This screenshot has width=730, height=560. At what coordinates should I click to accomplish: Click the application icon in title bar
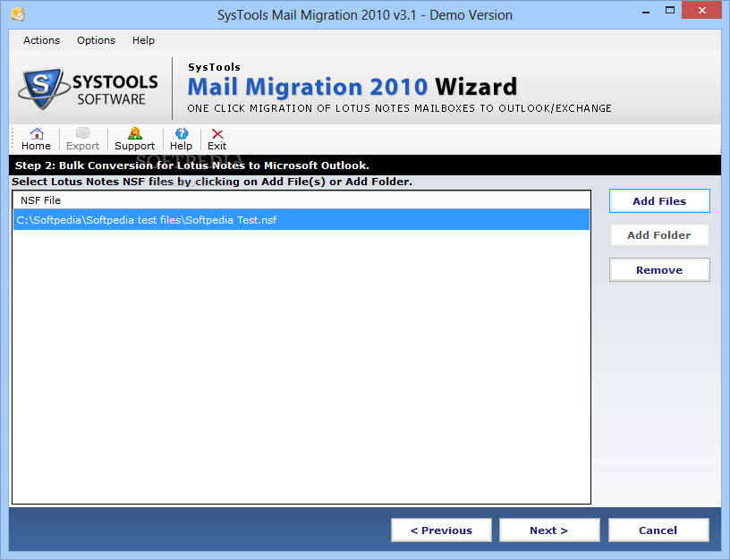(18, 15)
